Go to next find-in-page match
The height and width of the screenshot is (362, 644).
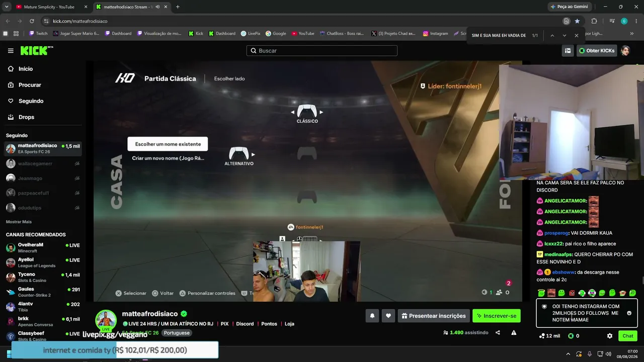click(564, 35)
